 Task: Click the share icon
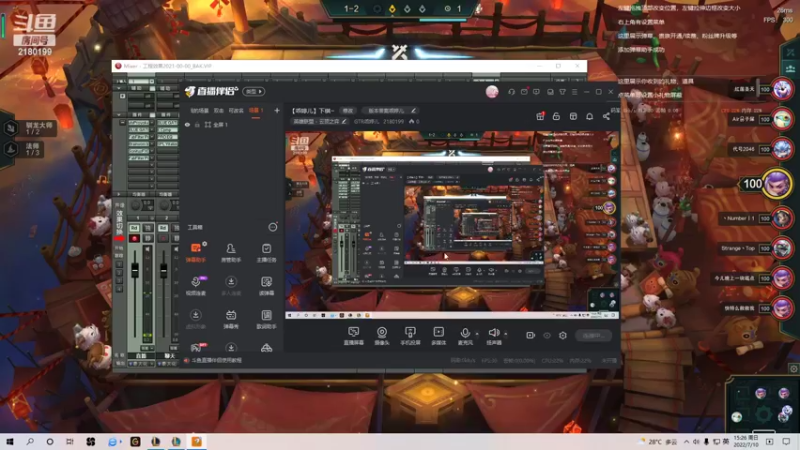(606, 116)
